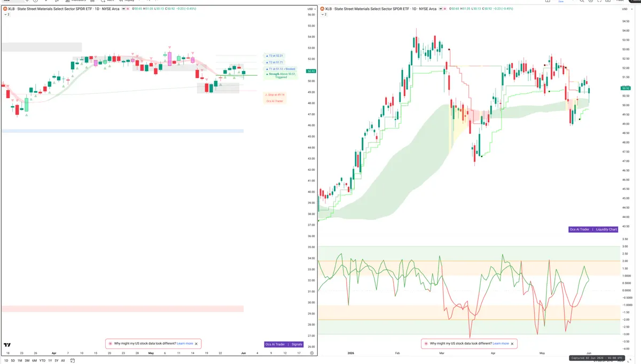Click 56.00 on left price axis
The width and height of the screenshot is (641, 364).
pos(311,14)
